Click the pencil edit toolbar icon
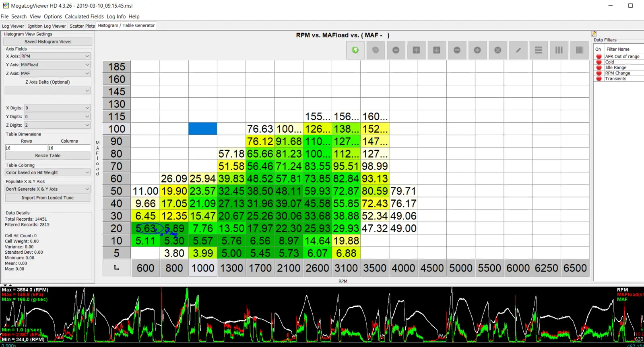This screenshot has width=644, height=347. coord(518,50)
